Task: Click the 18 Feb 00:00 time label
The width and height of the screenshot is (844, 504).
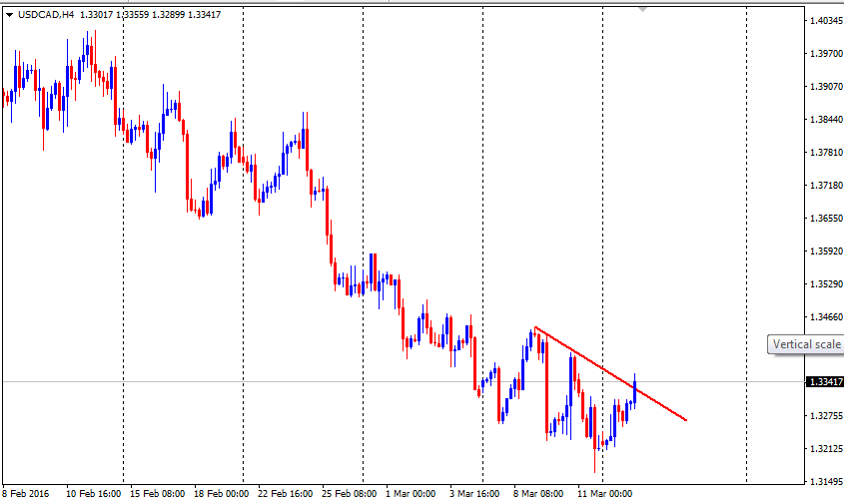Action: [221, 494]
